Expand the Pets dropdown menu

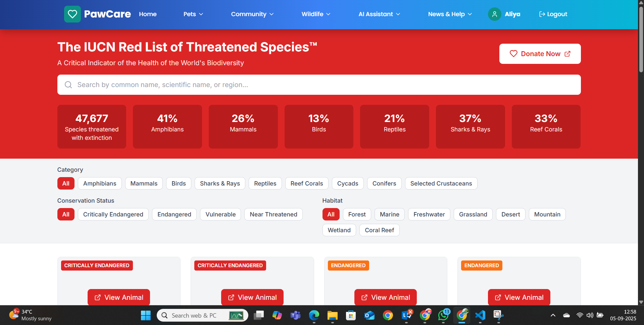[193, 14]
